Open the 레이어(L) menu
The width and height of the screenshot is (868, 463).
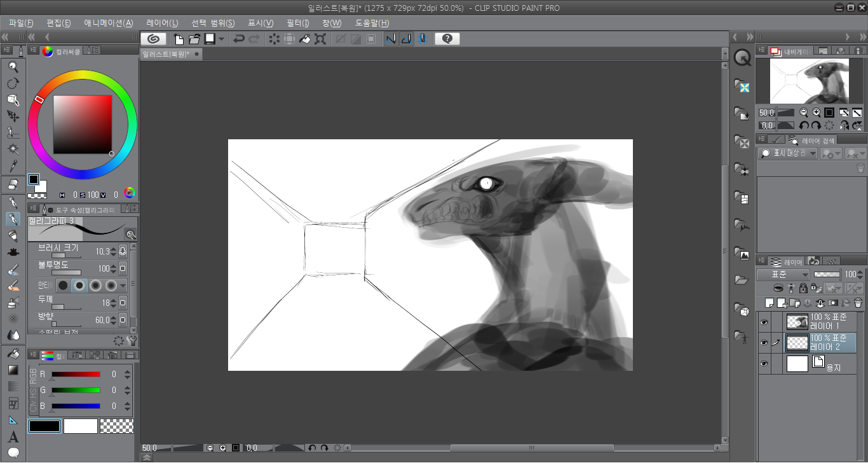click(x=162, y=23)
